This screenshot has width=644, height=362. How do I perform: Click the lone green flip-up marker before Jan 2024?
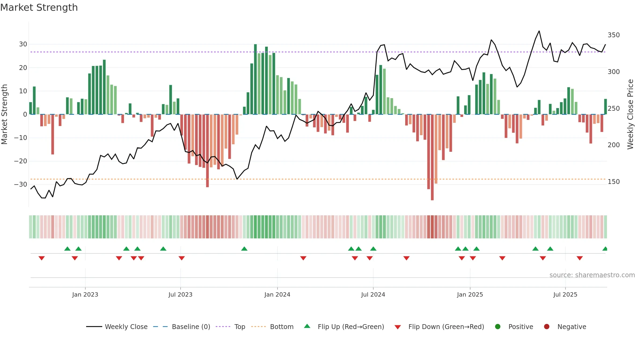coord(244,249)
